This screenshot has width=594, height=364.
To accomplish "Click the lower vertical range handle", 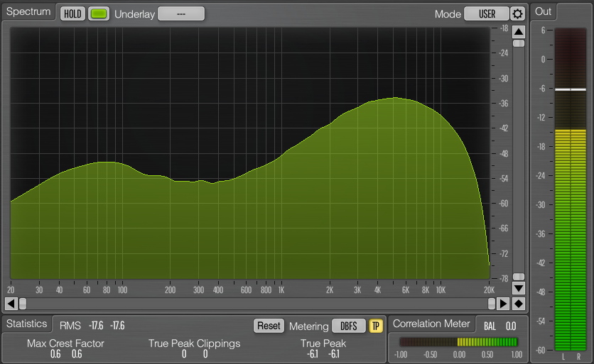I will (519, 277).
